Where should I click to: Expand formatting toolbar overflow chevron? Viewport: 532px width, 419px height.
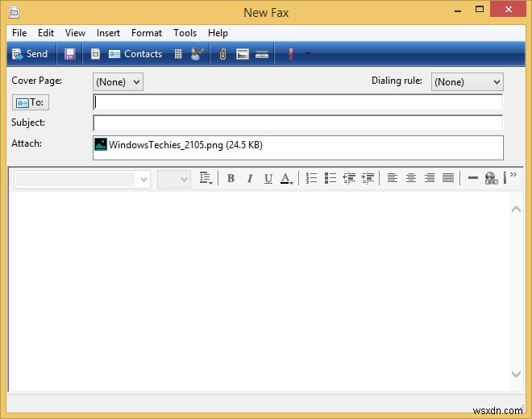click(513, 174)
